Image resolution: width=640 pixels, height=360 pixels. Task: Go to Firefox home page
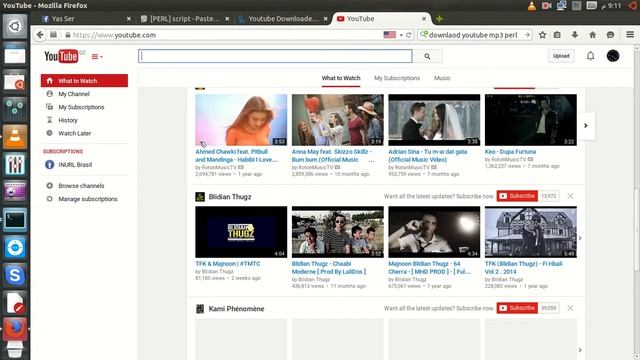pyautogui.click(x=593, y=35)
